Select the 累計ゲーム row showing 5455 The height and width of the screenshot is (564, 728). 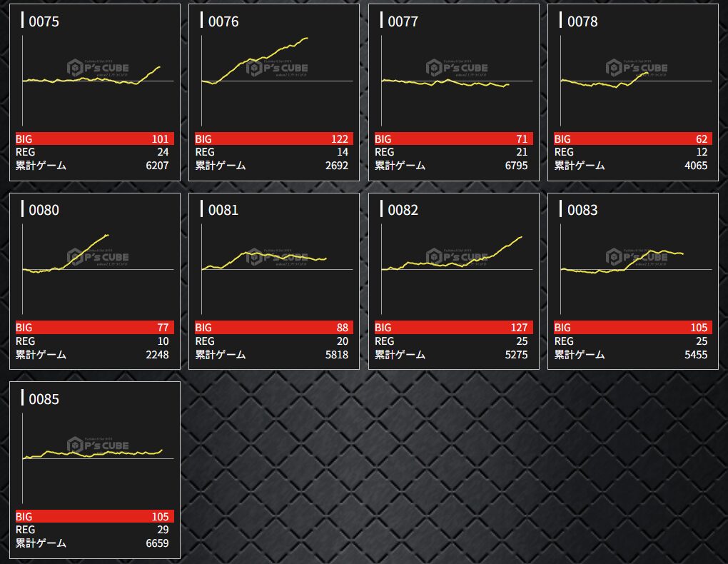pyautogui.click(x=633, y=355)
